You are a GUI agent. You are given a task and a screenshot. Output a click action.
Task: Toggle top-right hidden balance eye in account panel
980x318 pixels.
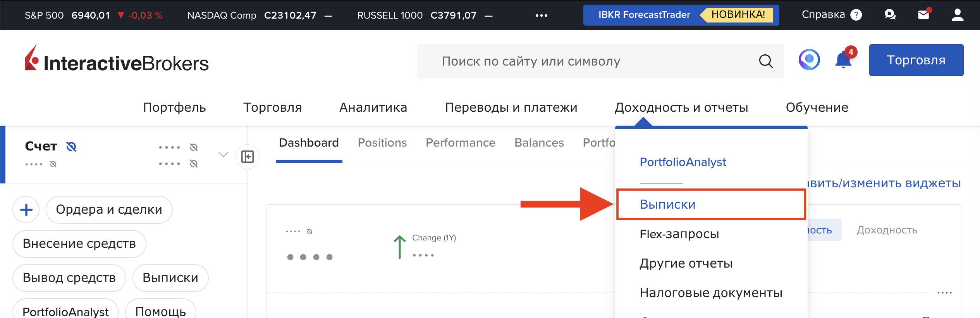pyautogui.click(x=194, y=147)
